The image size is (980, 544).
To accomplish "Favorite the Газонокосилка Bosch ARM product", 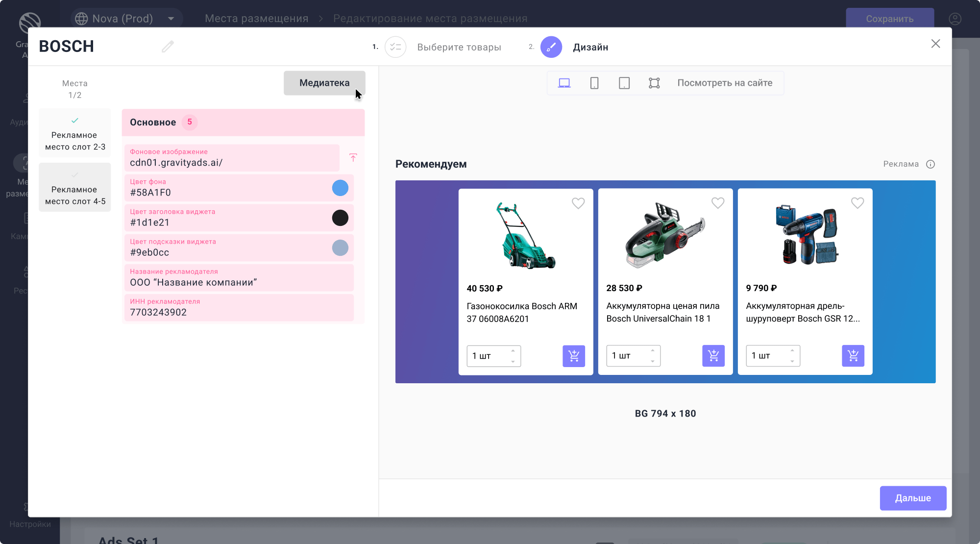I will [x=578, y=203].
